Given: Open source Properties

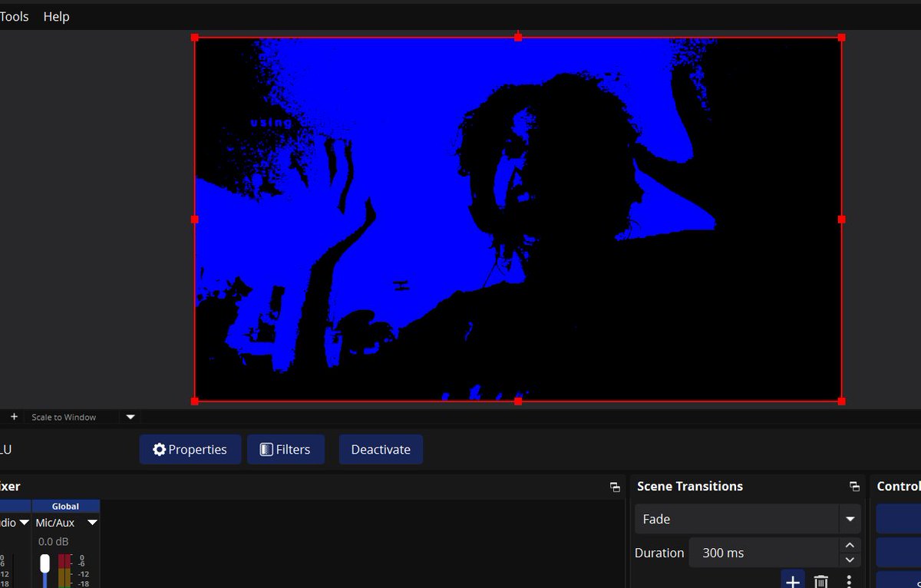Looking at the screenshot, I should [190, 450].
